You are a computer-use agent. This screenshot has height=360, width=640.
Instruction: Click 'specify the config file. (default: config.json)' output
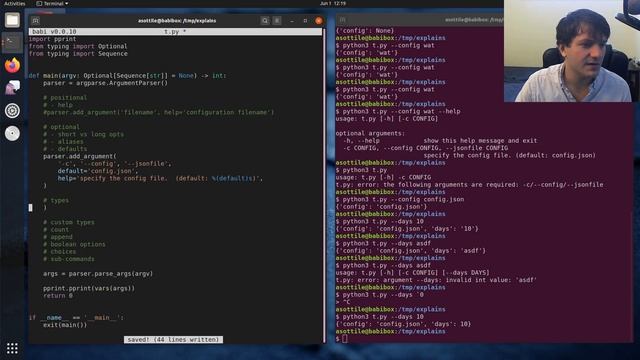[509, 156]
